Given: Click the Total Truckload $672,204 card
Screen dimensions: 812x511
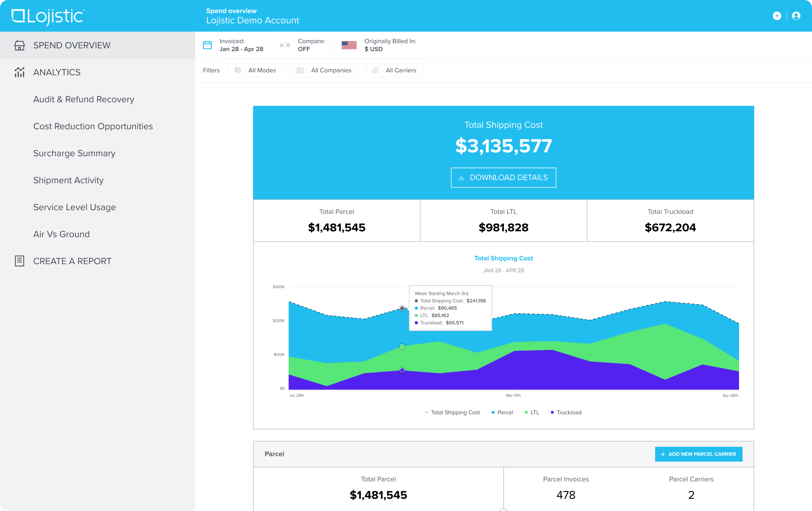Looking at the screenshot, I should coord(670,221).
